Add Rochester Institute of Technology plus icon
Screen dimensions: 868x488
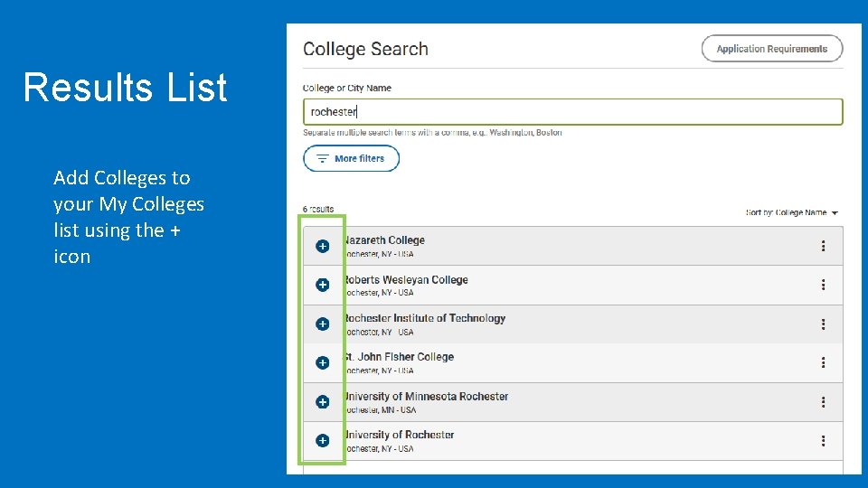(x=322, y=324)
